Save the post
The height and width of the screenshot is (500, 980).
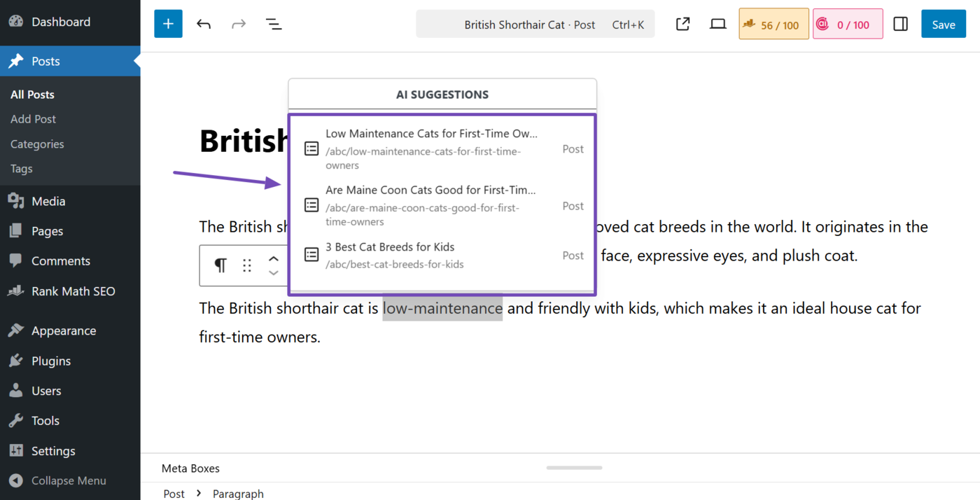(943, 25)
